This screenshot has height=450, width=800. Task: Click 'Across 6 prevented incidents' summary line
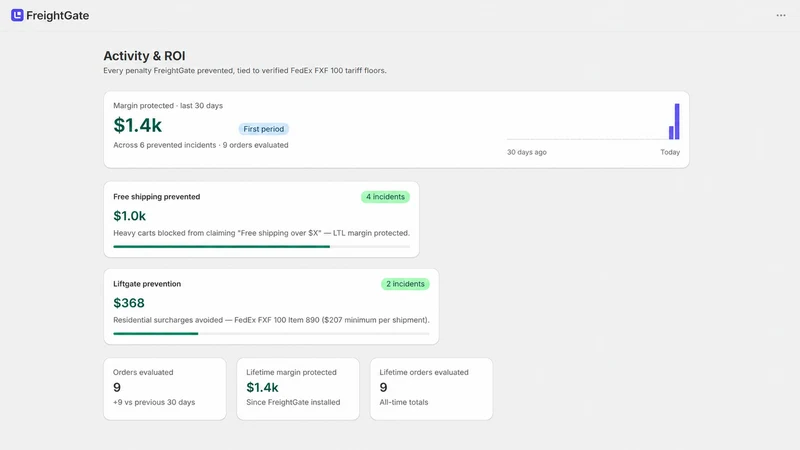pyautogui.click(x=201, y=145)
